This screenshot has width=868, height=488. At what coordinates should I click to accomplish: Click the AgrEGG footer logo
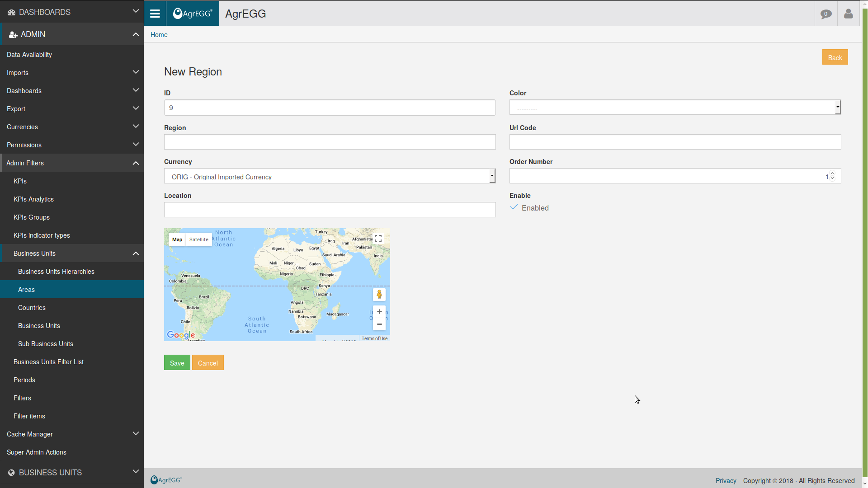tap(166, 480)
